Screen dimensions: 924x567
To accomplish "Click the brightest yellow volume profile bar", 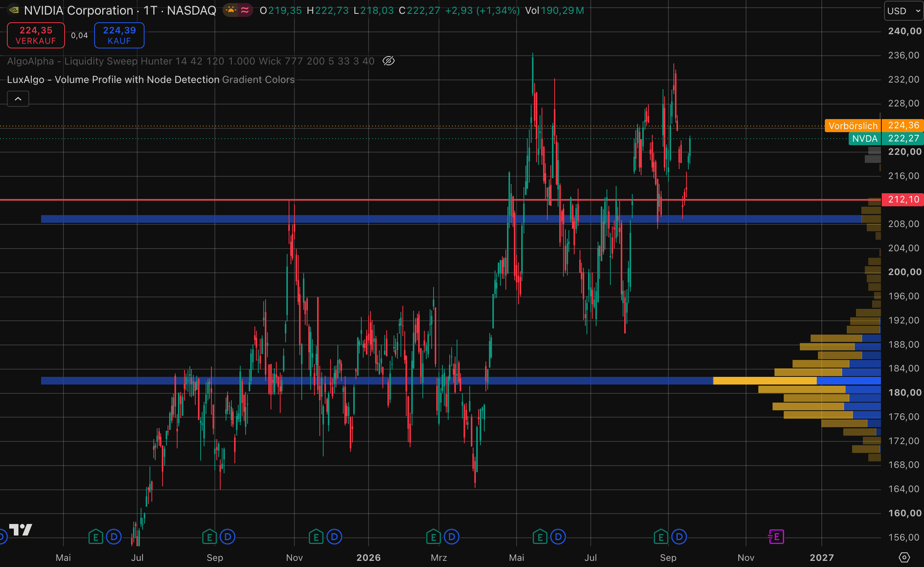I will 765,381.
